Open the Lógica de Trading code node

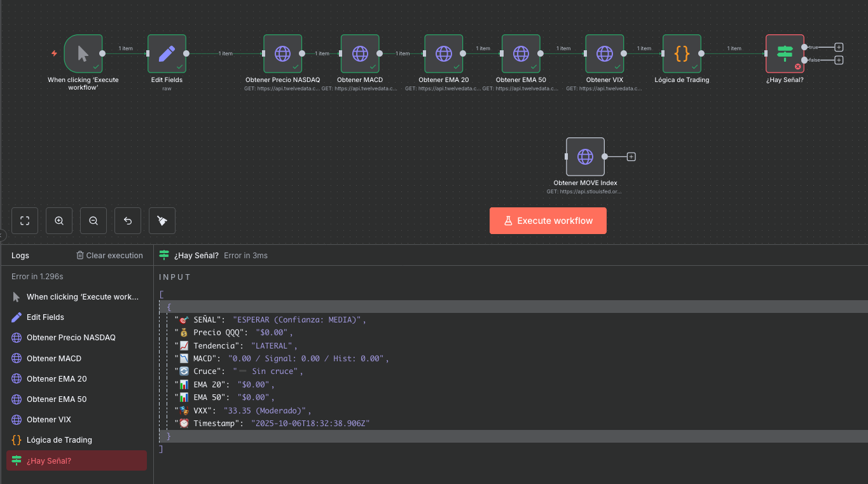click(682, 54)
